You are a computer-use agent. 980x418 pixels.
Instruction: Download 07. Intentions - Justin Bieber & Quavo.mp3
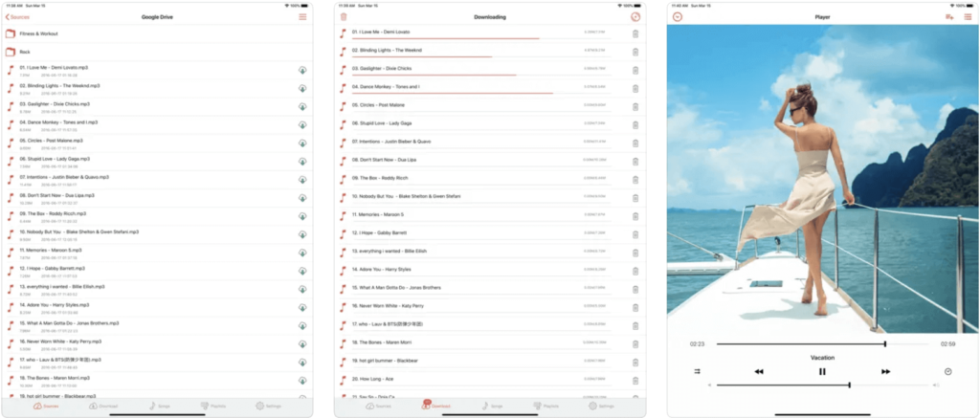[301, 180]
